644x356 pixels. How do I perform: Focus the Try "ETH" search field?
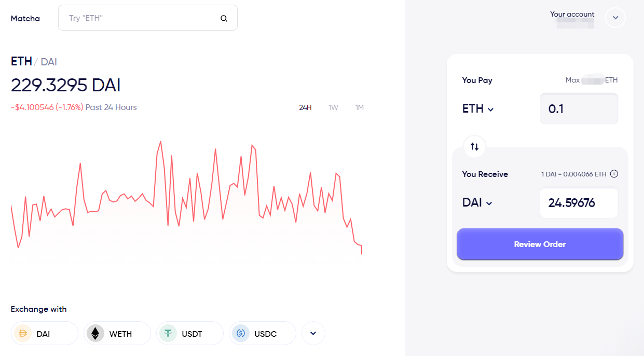148,18
